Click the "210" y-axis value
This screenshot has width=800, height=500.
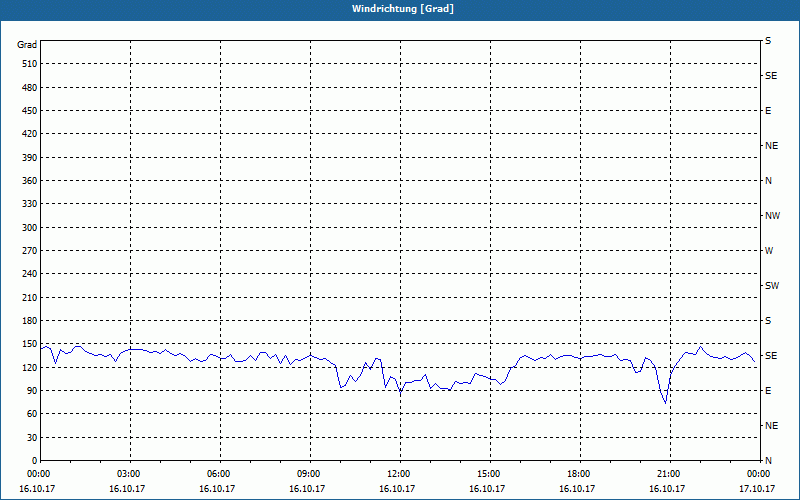pos(30,297)
